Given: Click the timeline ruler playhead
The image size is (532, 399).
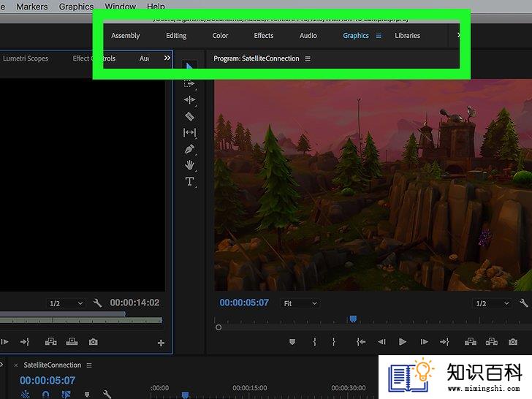Looking at the screenshot, I should pyautogui.click(x=186, y=395).
